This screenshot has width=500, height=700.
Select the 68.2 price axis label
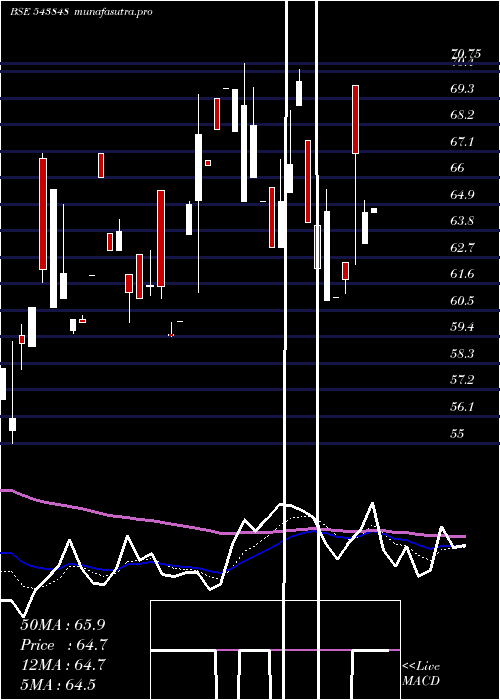[462, 115]
